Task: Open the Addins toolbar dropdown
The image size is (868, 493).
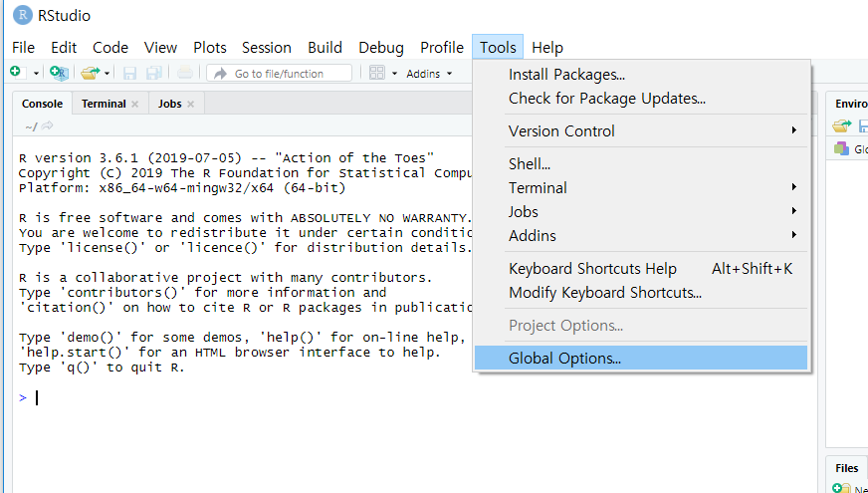Action: point(429,74)
